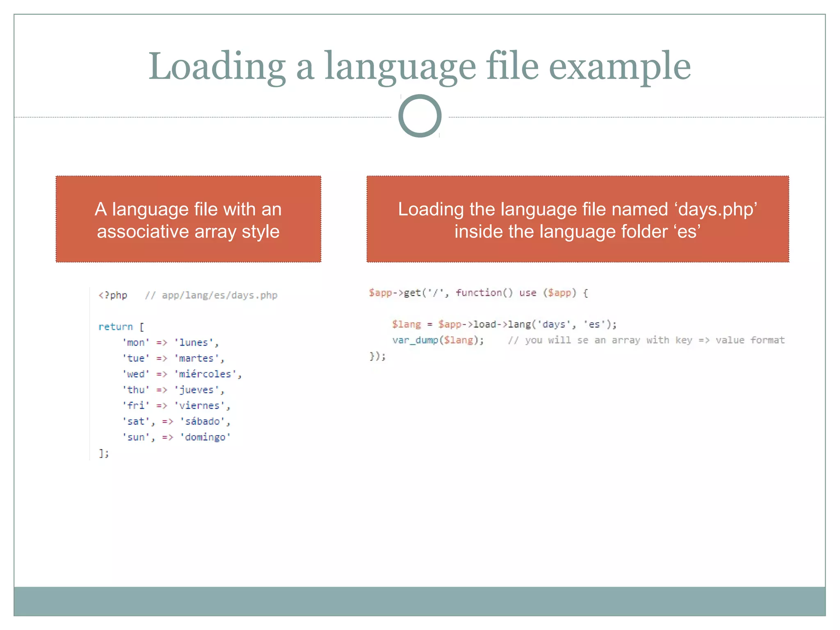
Task: Click the line 'sun' => 'domingo'
Action: (x=176, y=437)
